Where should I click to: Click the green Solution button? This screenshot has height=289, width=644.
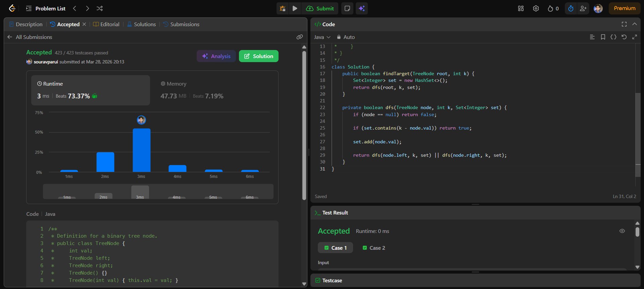(x=258, y=56)
